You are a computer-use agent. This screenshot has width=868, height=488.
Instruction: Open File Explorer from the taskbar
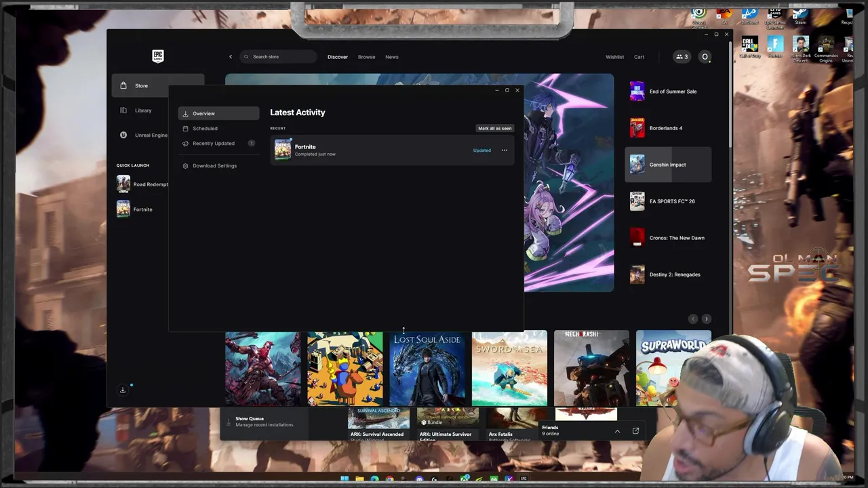tap(359, 479)
